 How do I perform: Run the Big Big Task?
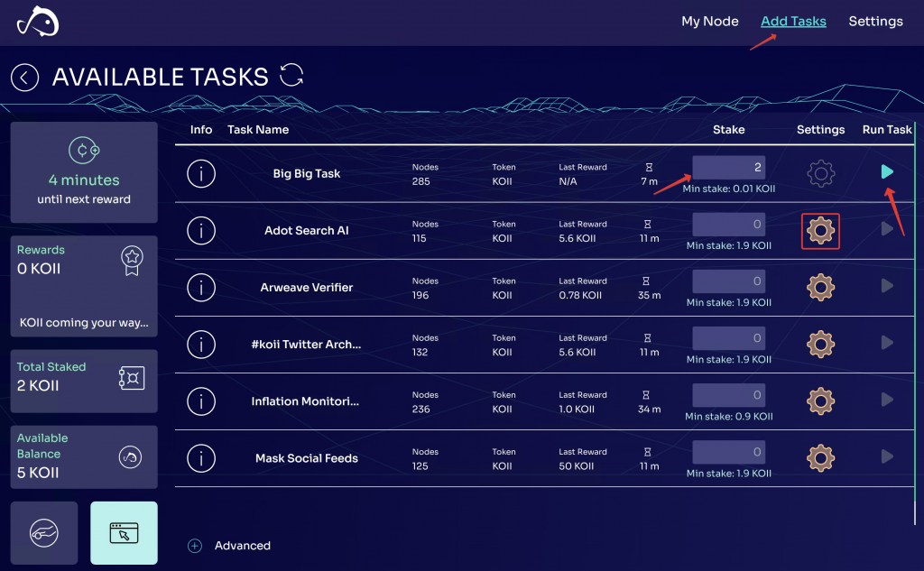pos(887,172)
